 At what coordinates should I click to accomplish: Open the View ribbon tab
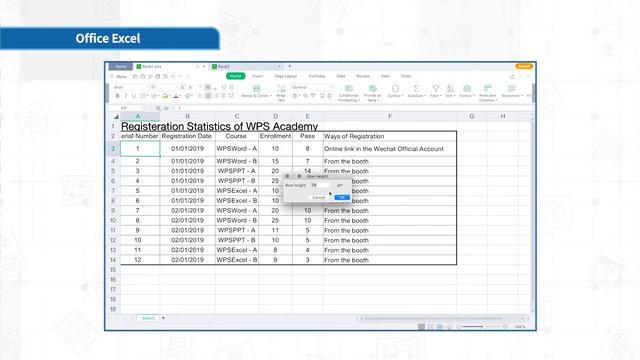point(385,76)
